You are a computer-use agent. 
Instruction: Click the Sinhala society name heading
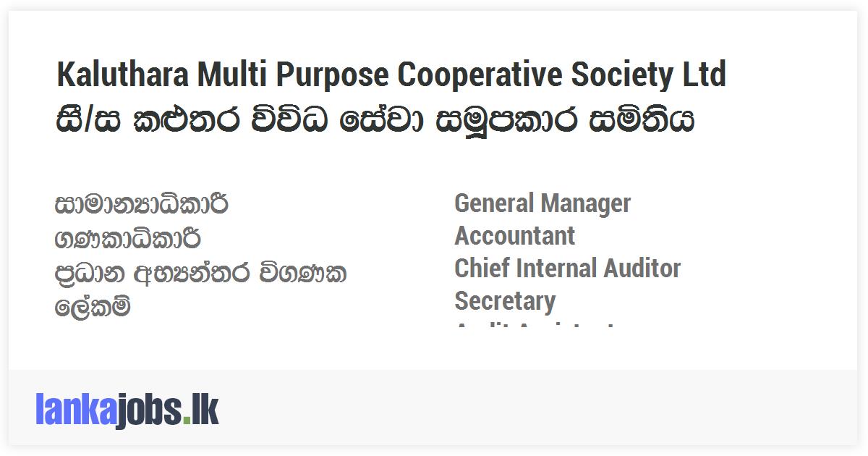coord(375,120)
